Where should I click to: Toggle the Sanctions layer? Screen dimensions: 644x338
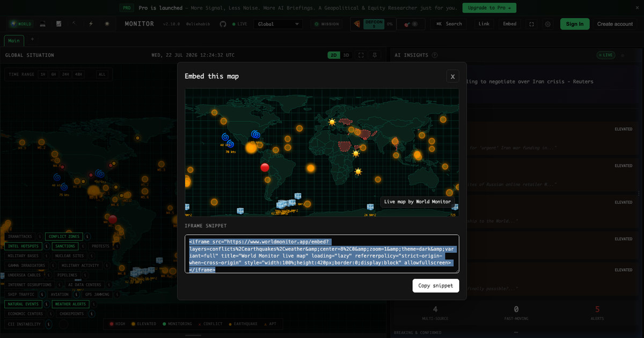coord(65,246)
